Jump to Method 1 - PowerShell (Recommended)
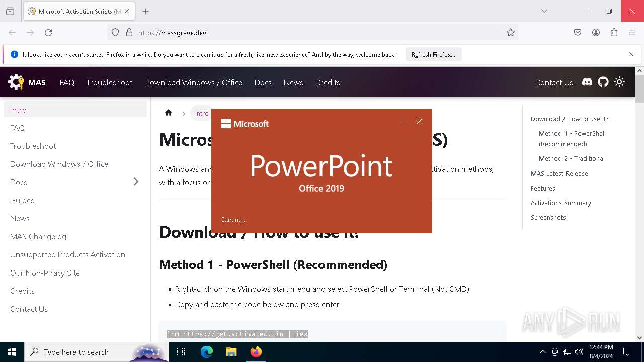Screen dimensions: 644x362 pyautogui.click(x=572, y=139)
